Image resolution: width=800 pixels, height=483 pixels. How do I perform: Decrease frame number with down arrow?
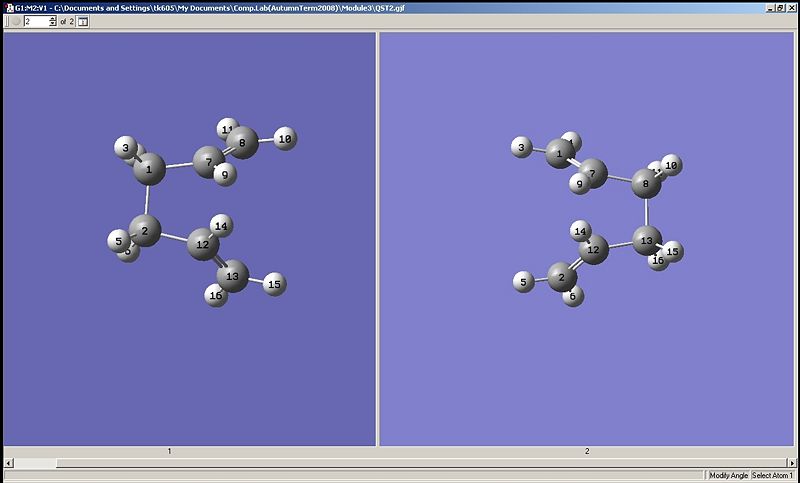53,24
